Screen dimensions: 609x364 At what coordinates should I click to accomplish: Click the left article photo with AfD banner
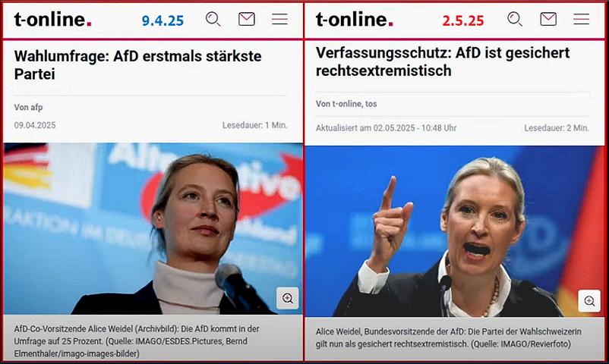click(x=153, y=228)
